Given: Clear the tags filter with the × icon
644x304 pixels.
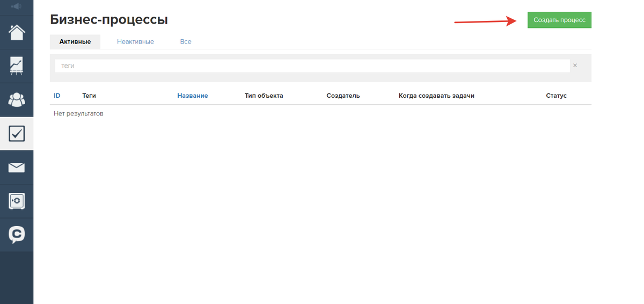Looking at the screenshot, I should pos(575,66).
